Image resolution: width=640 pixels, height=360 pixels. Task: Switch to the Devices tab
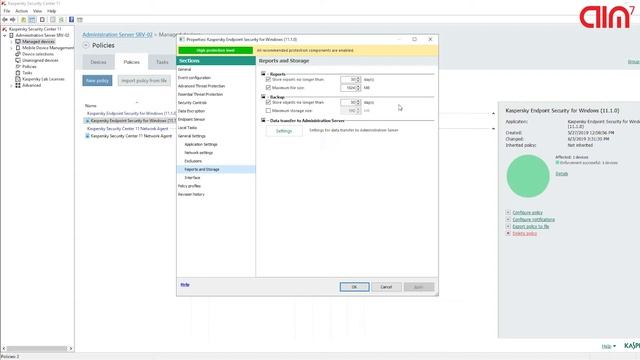click(98, 62)
